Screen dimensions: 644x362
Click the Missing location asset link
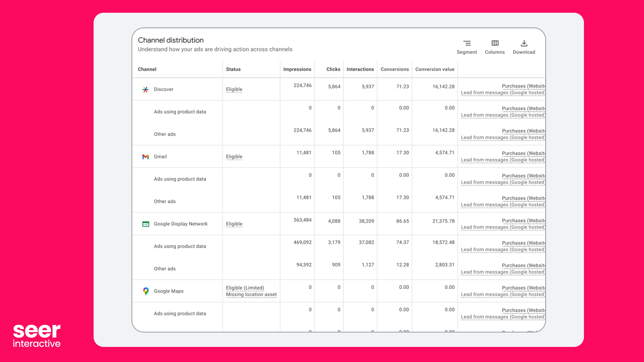[x=251, y=295]
